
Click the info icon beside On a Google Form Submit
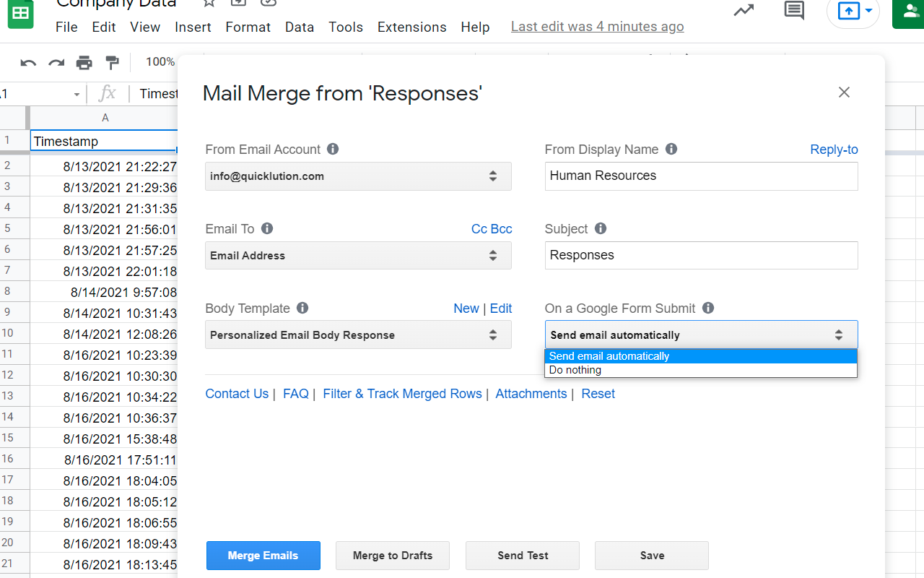click(x=708, y=308)
